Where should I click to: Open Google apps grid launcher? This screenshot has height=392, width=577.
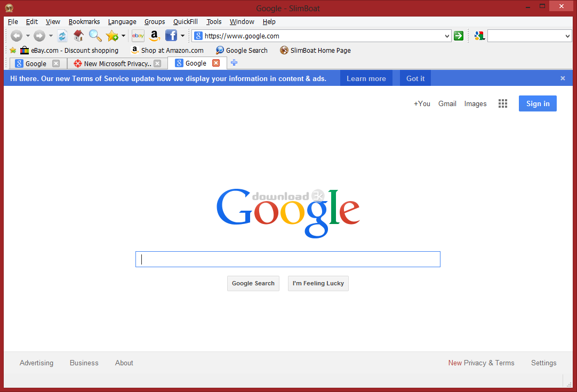pyautogui.click(x=502, y=103)
